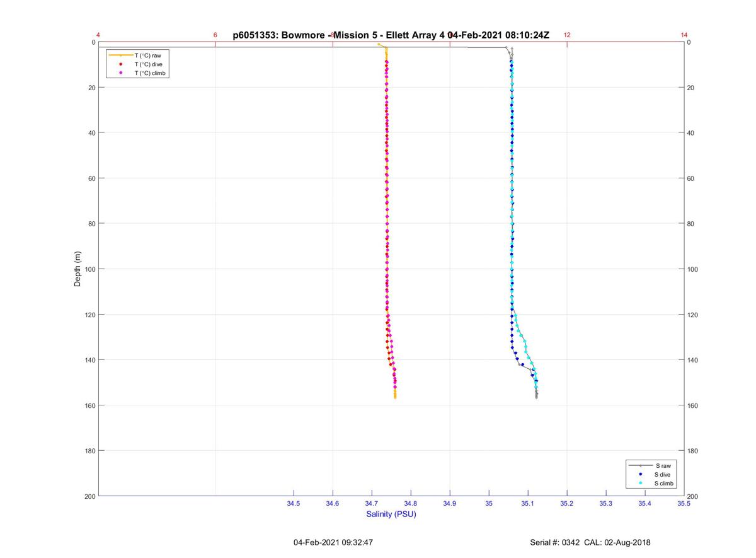Select the 'T (°C) dive' legend entry
The width and height of the screenshot is (756, 558).
tap(137, 64)
